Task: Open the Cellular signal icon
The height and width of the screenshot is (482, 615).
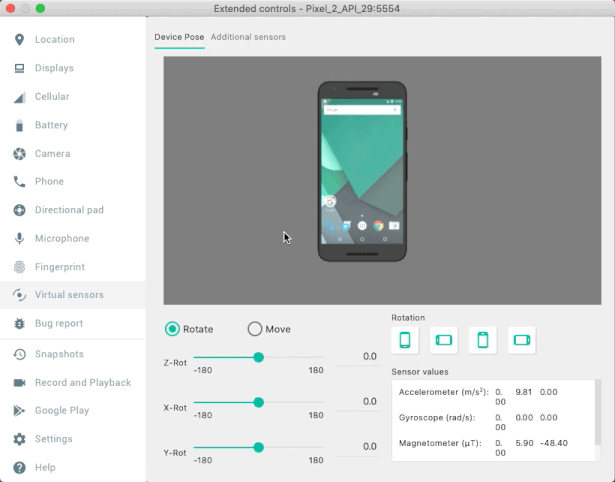Action: 19,97
